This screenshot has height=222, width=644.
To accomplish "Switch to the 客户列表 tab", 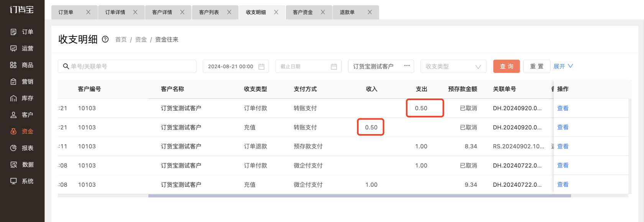I will [x=209, y=12].
